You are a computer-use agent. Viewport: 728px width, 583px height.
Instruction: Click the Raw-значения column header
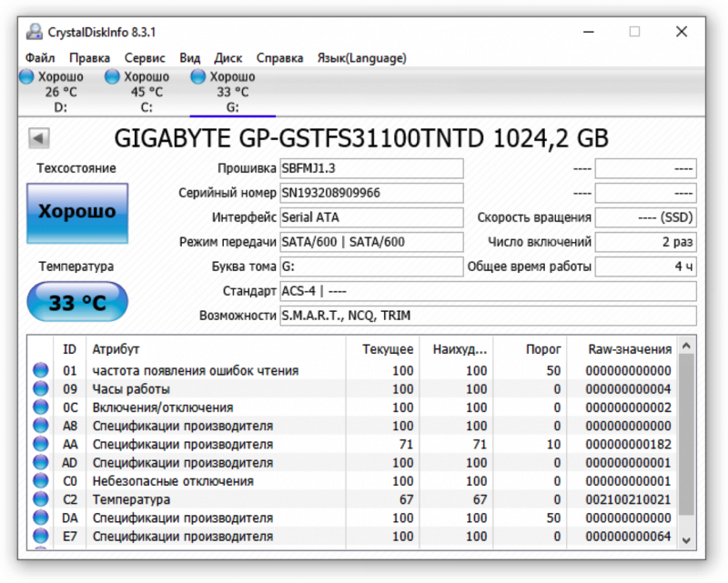[x=622, y=349]
